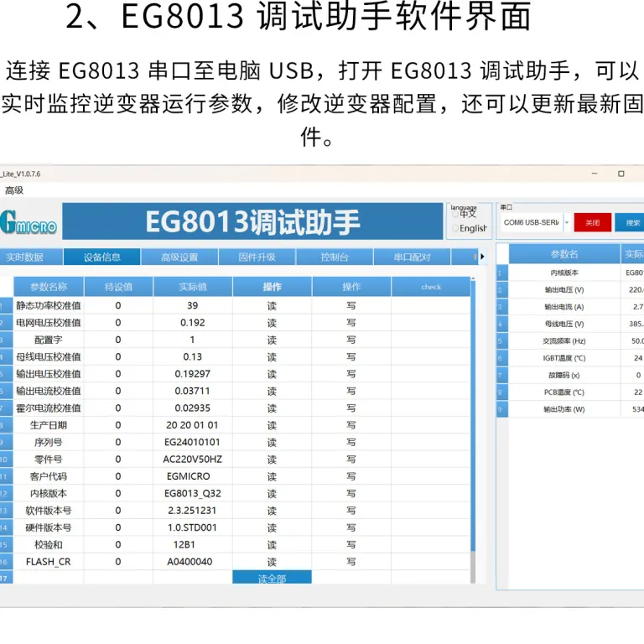The image size is (644, 644).
Task: Click IGBT温度 (℃) parameter row
Action: [563, 358]
